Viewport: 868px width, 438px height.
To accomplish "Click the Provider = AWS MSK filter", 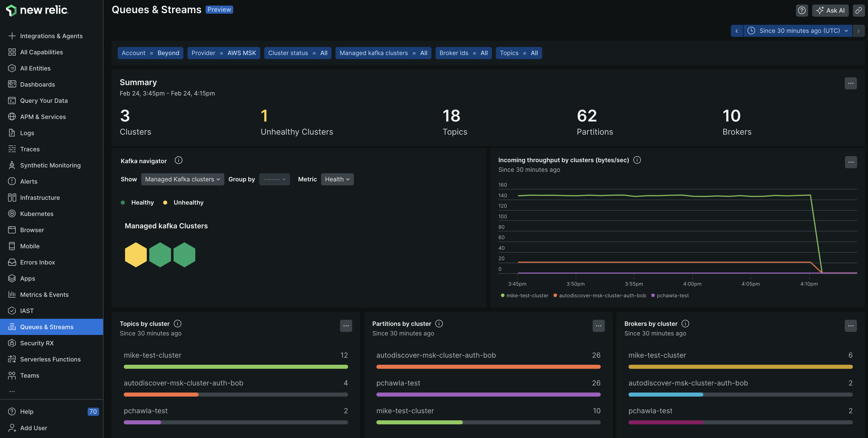I will [223, 53].
